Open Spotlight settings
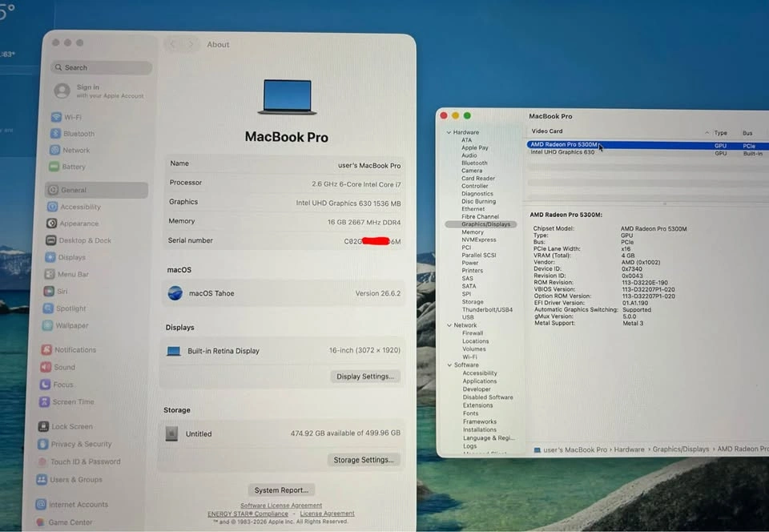769x532 pixels. pos(64,308)
